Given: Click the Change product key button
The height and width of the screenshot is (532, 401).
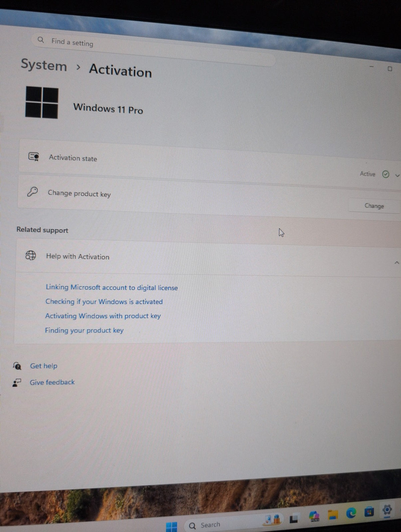Looking at the screenshot, I should point(374,206).
